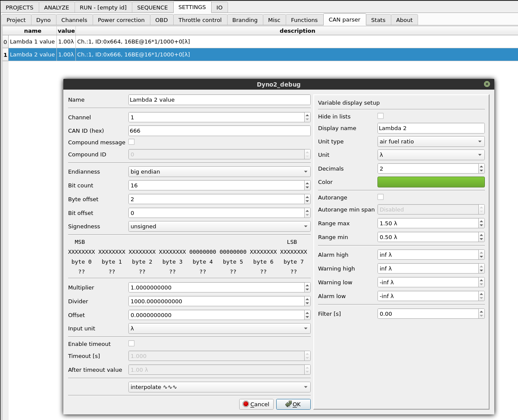The image size is (518, 420).
Task: Select the Lambda 1 value row
Action: click(x=32, y=42)
